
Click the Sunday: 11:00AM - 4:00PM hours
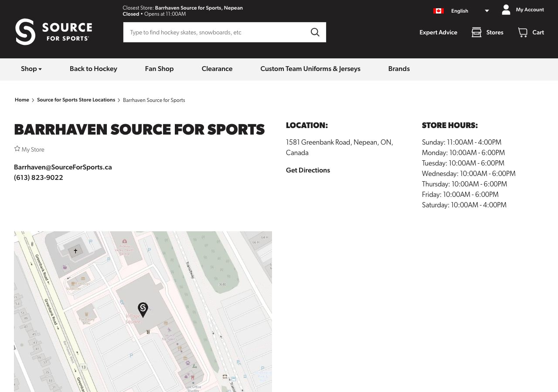pyautogui.click(x=462, y=142)
